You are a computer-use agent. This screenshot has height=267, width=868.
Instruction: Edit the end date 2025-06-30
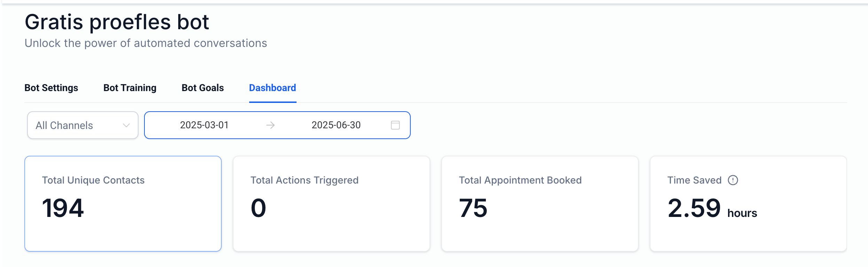click(x=336, y=125)
